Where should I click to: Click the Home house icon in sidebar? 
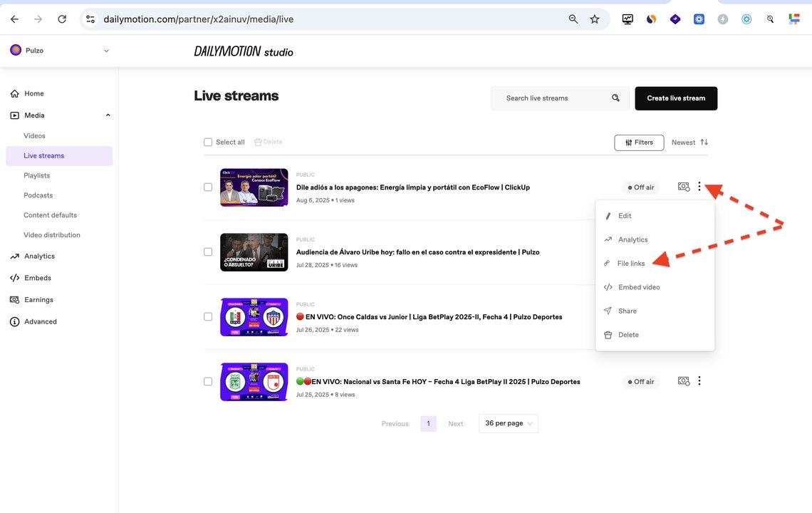tap(14, 94)
